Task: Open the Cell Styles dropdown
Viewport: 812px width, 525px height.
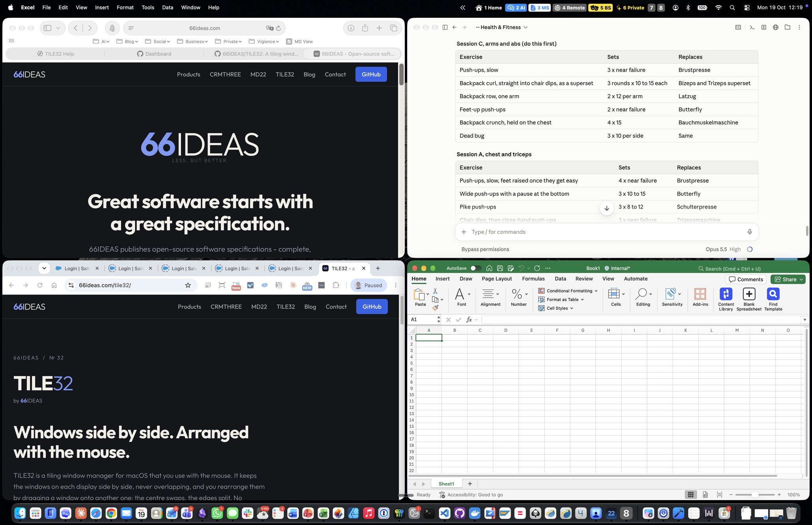Action: [x=556, y=308]
